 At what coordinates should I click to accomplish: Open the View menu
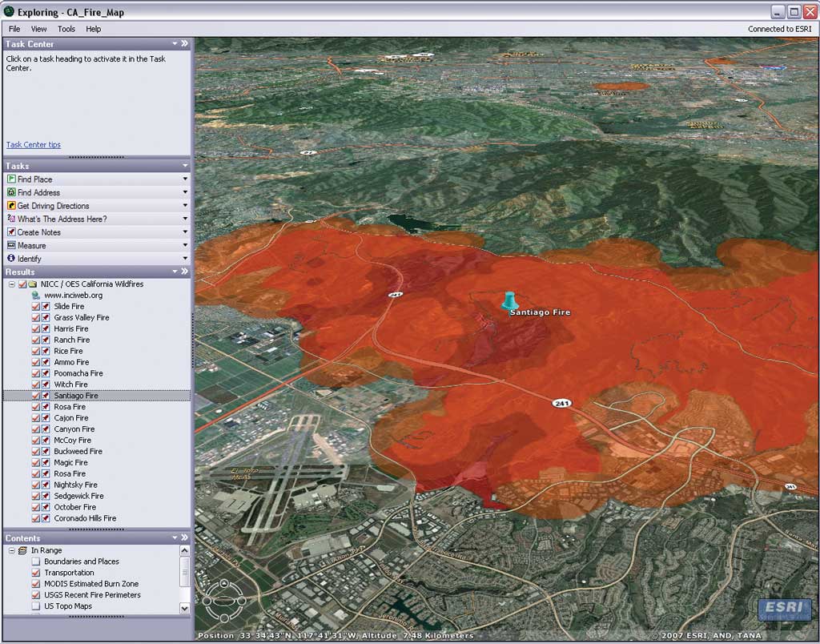click(x=38, y=30)
